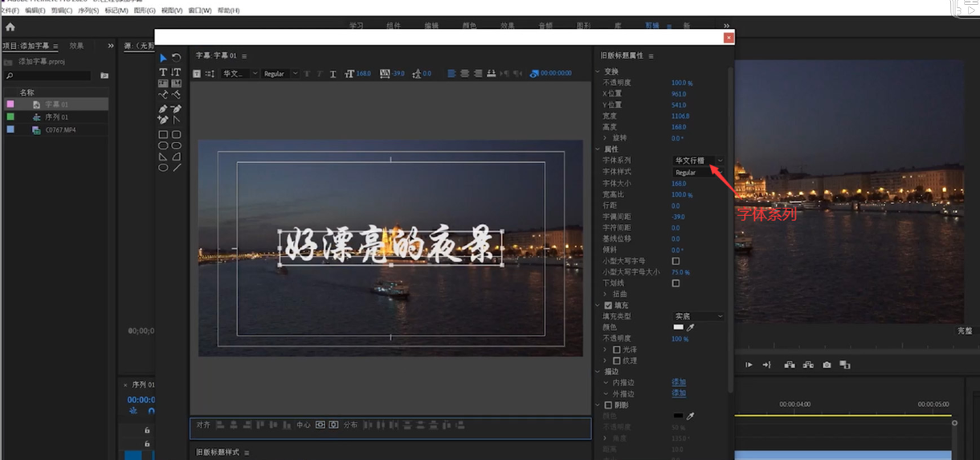This screenshot has height=460, width=980.
Task: Select the Rotation tool
Action: pyautogui.click(x=176, y=58)
